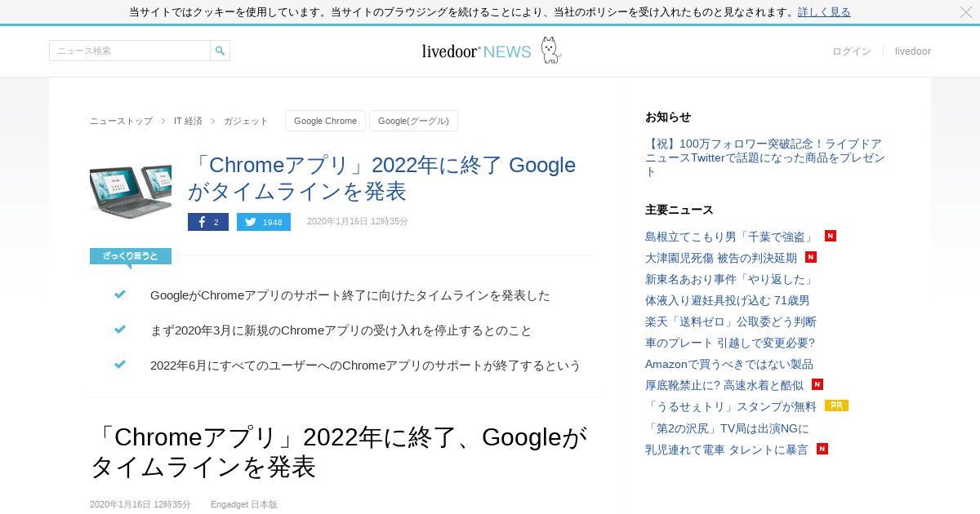Click the search magnifier icon

220,51
